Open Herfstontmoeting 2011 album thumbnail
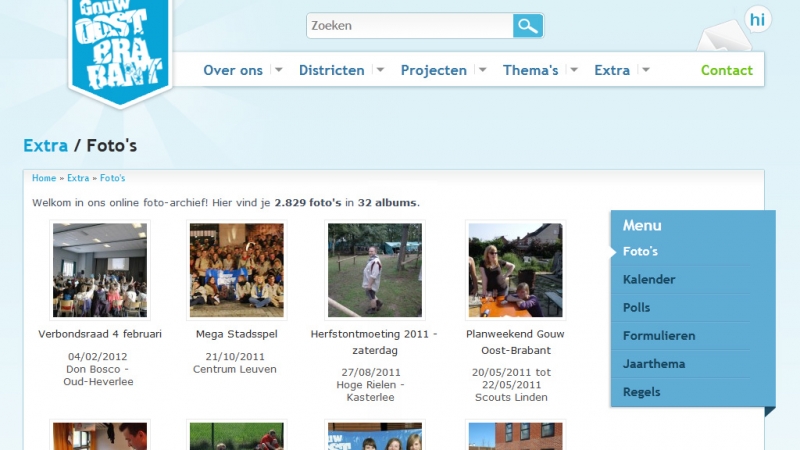Image resolution: width=800 pixels, height=450 pixels. tap(374, 270)
